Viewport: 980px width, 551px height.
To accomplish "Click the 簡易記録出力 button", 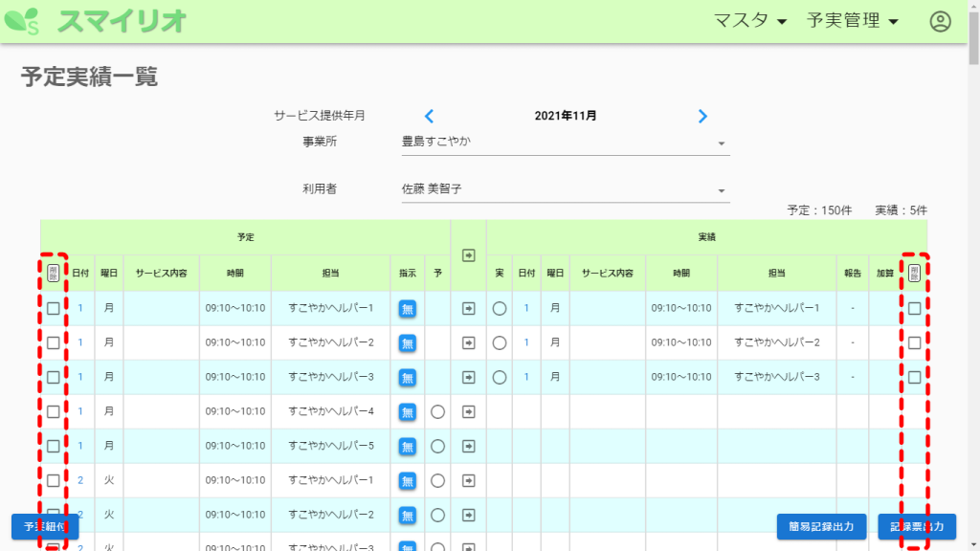I will [x=821, y=527].
